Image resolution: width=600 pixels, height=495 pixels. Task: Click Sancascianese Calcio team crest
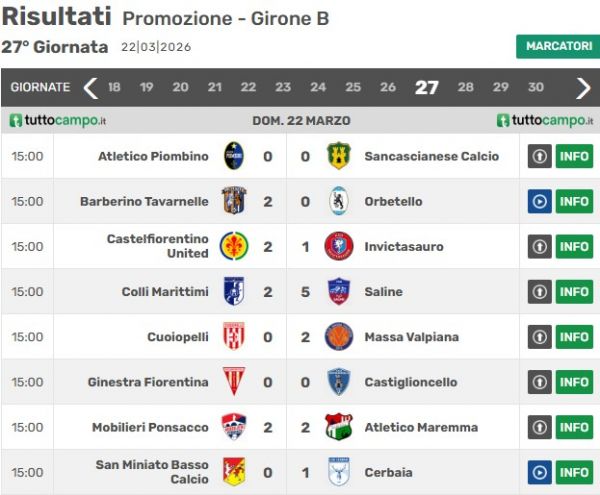[x=339, y=156]
